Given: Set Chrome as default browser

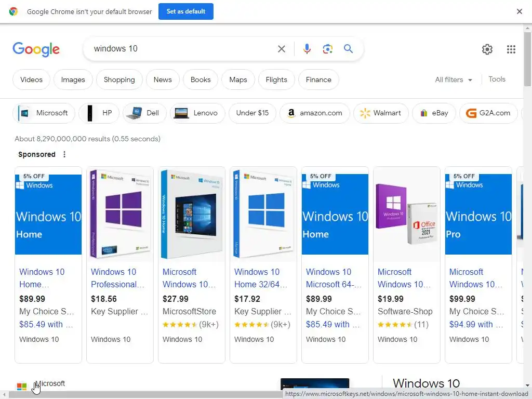Looking at the screenshot, I should pyautogui.click(x=186, y=11).
